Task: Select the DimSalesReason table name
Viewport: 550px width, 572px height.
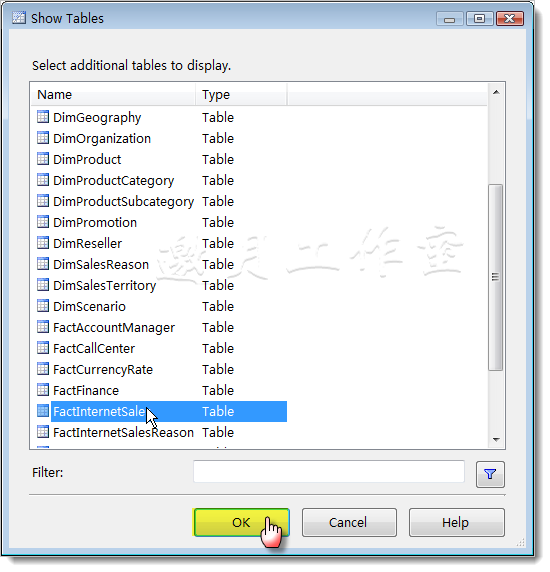Action: tap(101, 264)
